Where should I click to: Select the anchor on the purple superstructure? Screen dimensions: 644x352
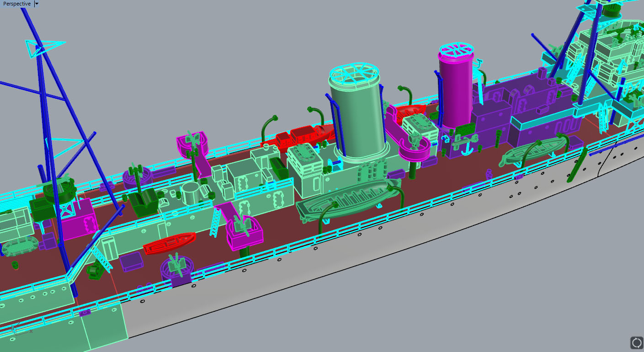click(x=466, y=147)
